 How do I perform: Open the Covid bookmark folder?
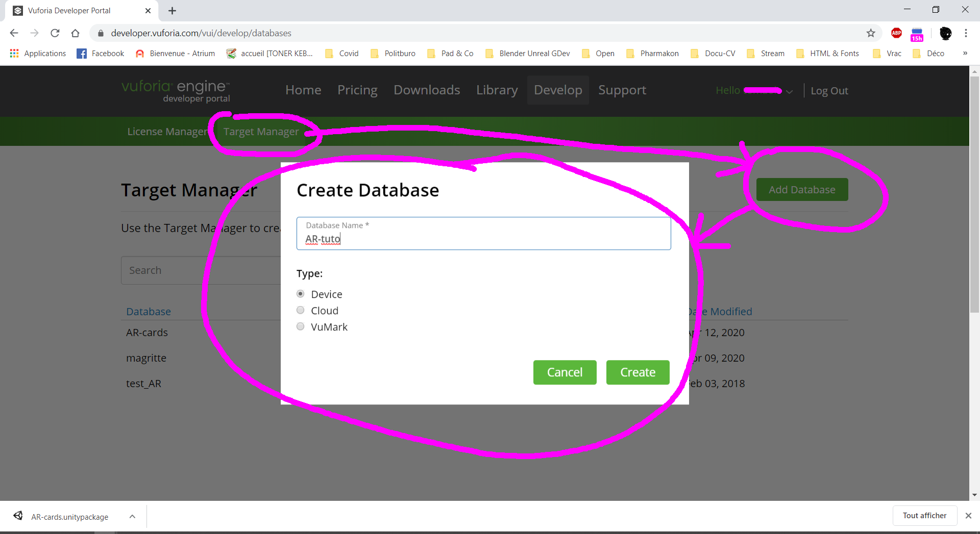click(342, 54)
